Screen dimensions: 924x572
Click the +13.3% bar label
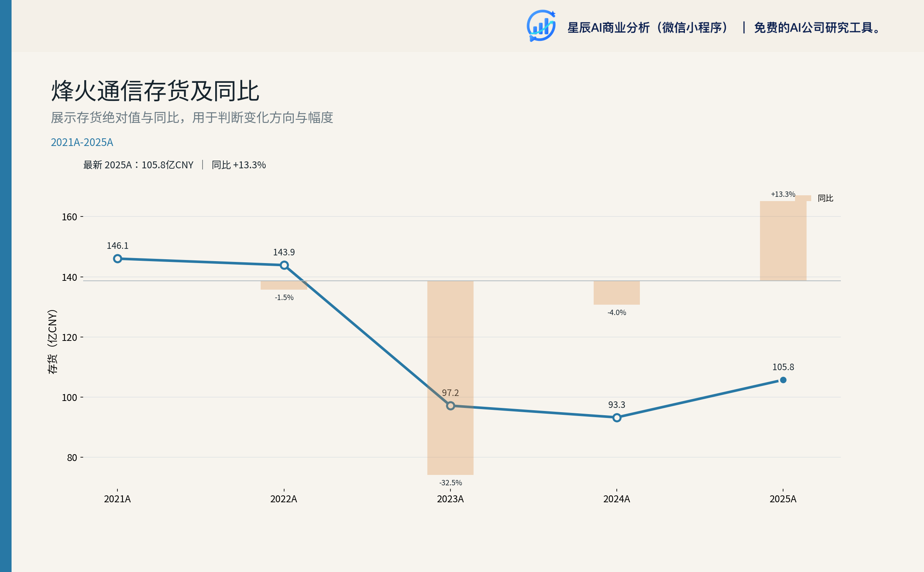pyautogui.click(x=783, y=194)
